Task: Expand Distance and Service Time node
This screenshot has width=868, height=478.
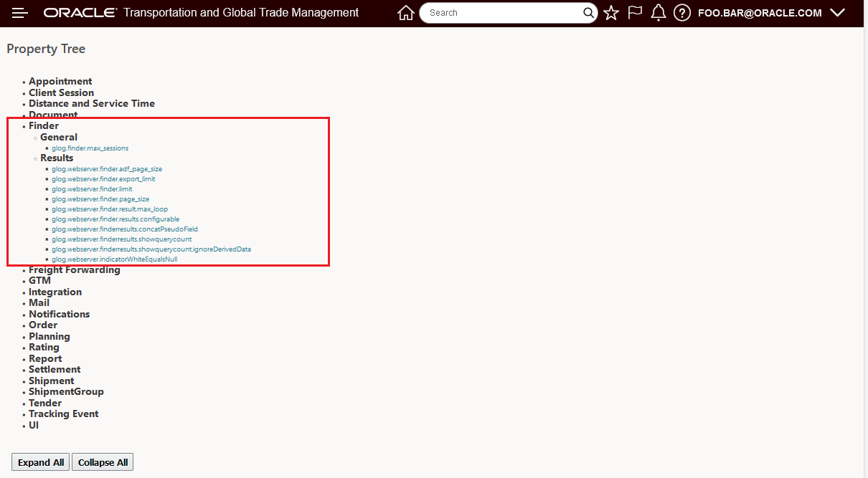Action: click(92, 103)
